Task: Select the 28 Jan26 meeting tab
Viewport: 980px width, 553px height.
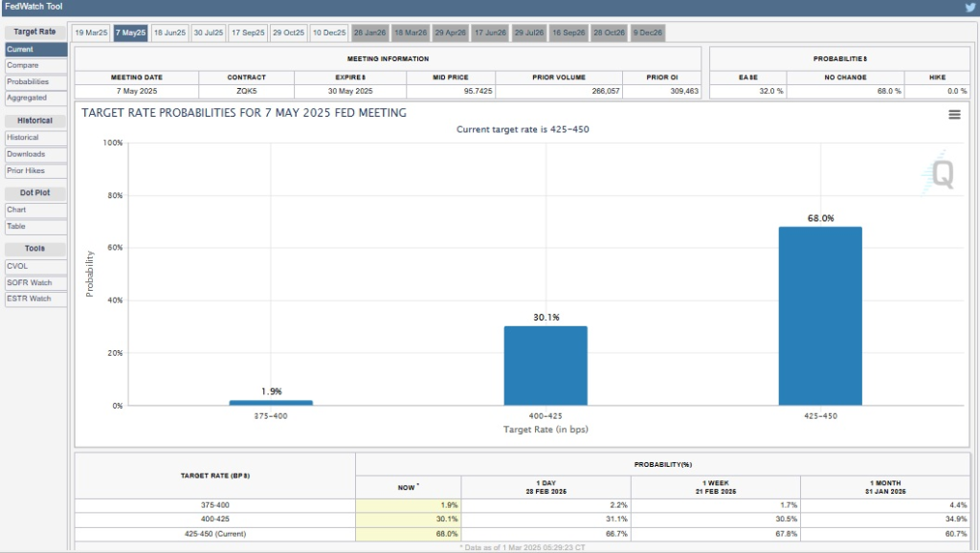Action: (x=370, y=33)
